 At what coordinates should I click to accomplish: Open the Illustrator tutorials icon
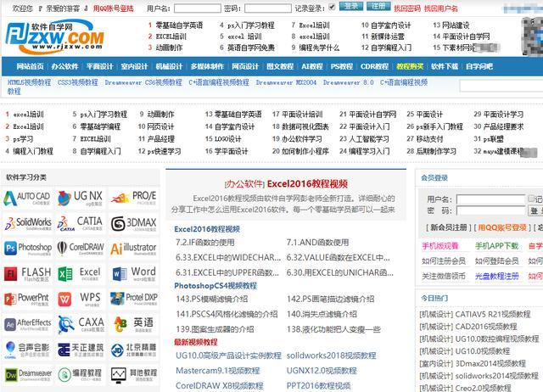134,249
